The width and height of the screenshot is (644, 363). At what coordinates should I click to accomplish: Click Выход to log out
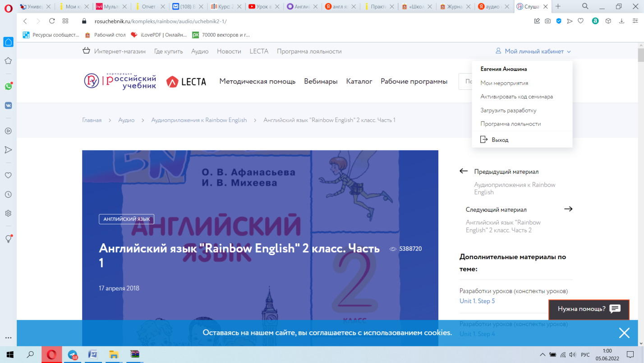[494, 140]
